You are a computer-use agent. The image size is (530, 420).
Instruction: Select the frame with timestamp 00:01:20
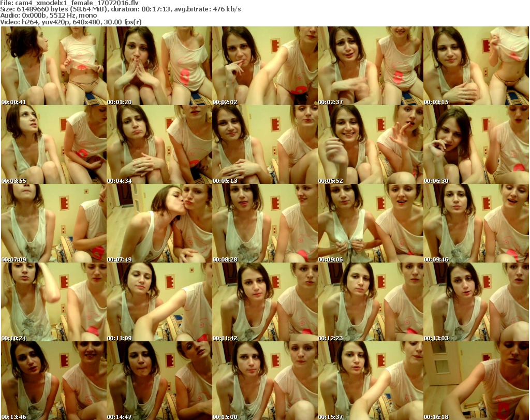click(159, 66)
